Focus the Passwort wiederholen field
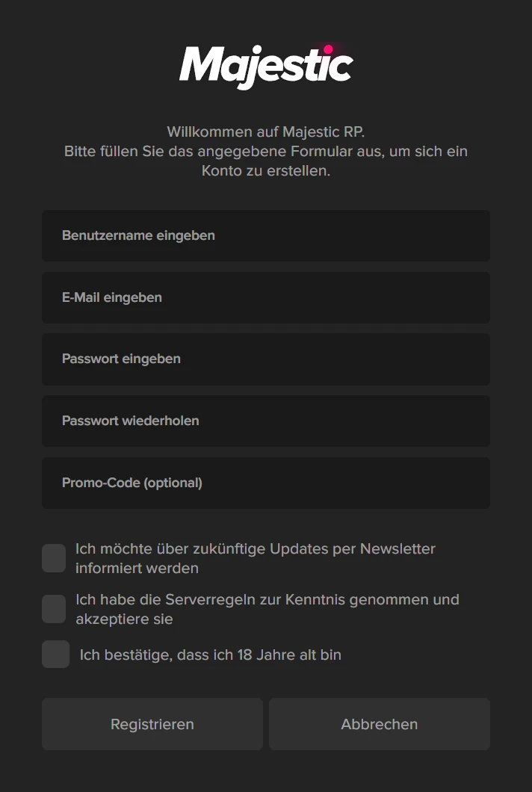Viewport: 532px width, 792px height. click(266, 421)
